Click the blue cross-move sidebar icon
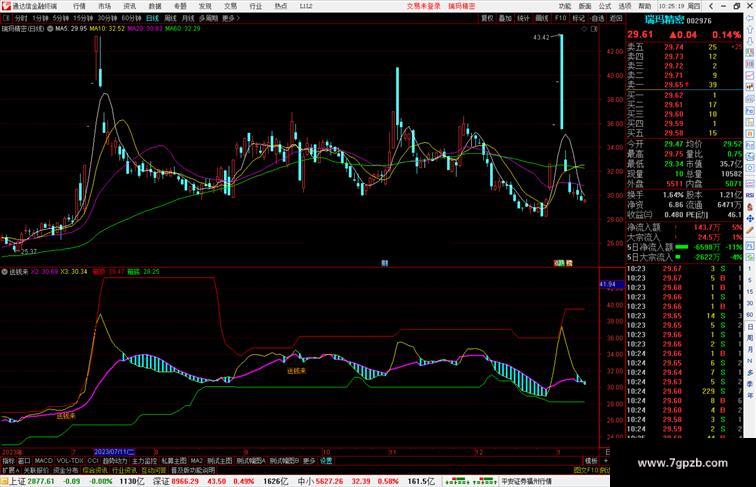The width and height of the screenshot is (756, 487). [750, 218]
